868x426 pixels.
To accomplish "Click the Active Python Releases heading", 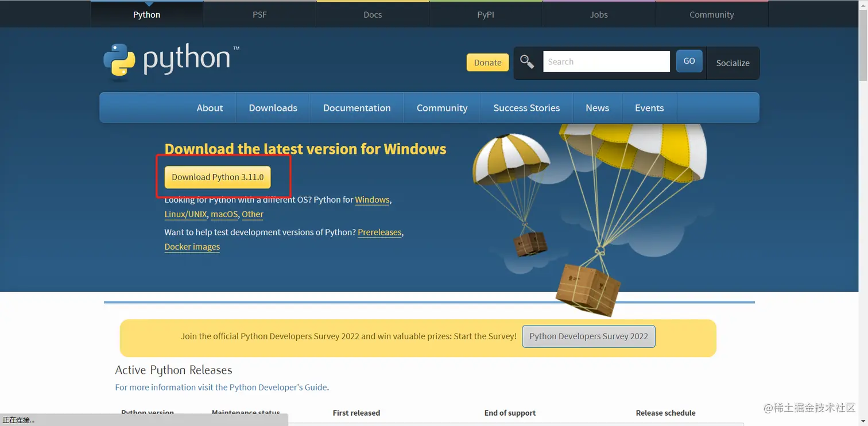I will [x=173, y=370].
